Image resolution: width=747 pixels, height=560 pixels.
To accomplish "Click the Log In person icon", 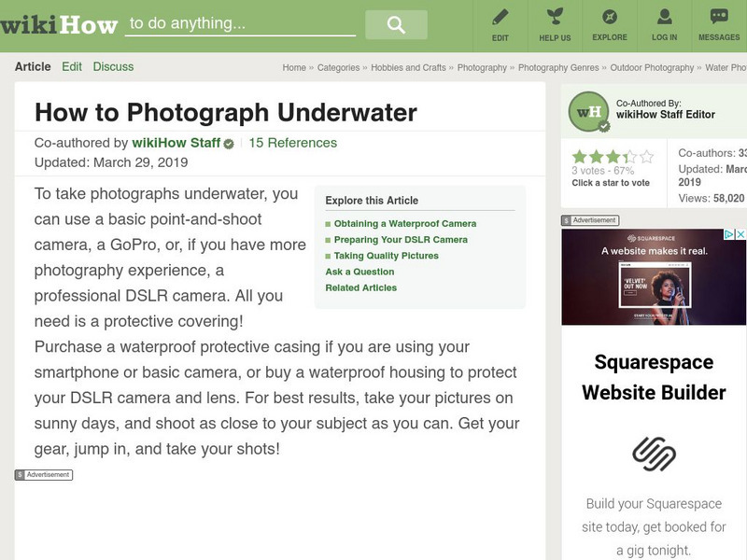I will tap(664, 17).
